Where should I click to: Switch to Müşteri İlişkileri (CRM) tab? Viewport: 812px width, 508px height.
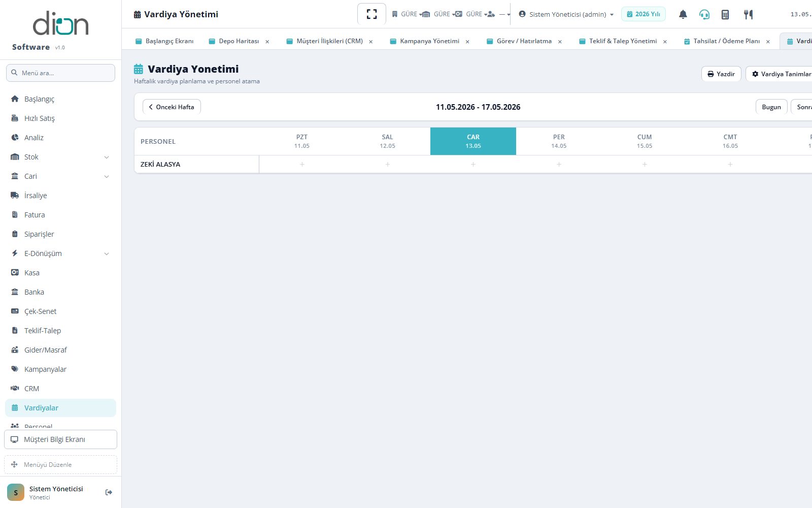point(325,41)
